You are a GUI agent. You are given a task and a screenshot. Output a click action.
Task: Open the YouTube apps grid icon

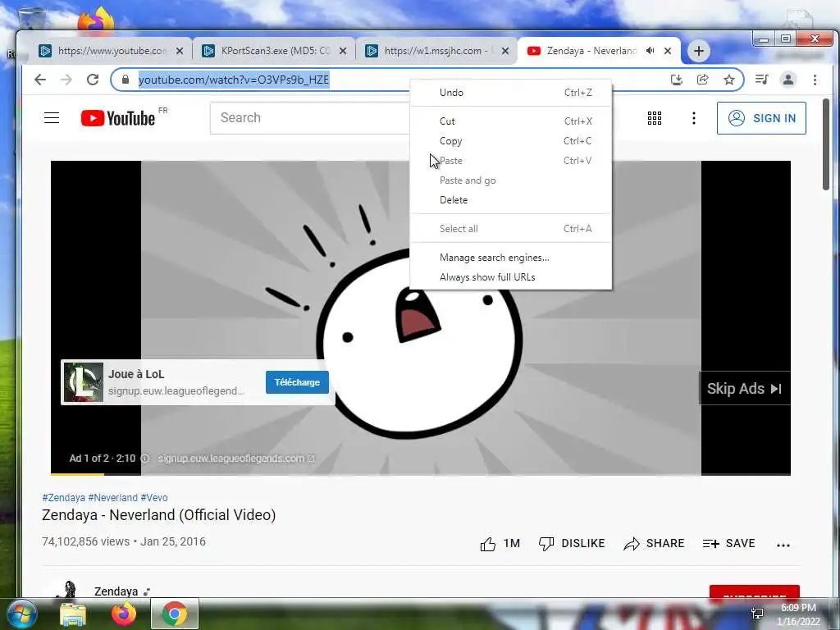coord(655,118)
